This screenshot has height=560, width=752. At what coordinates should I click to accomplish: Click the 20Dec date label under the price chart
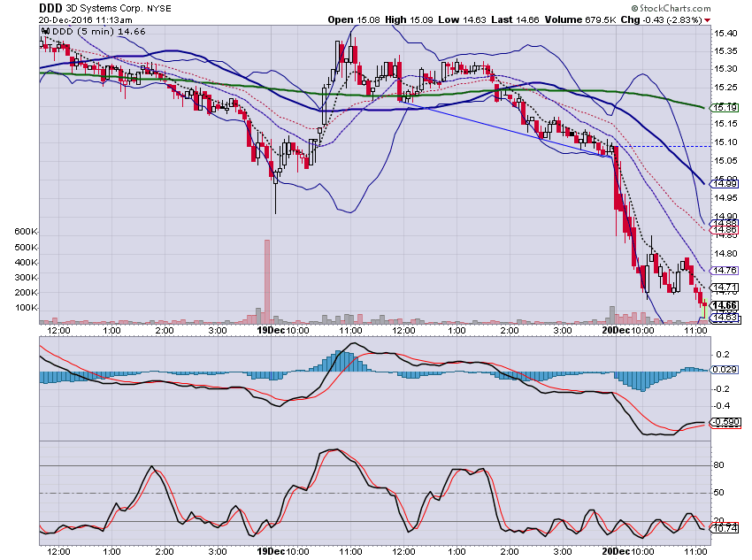pyautogui.click(x=616, y=330)
